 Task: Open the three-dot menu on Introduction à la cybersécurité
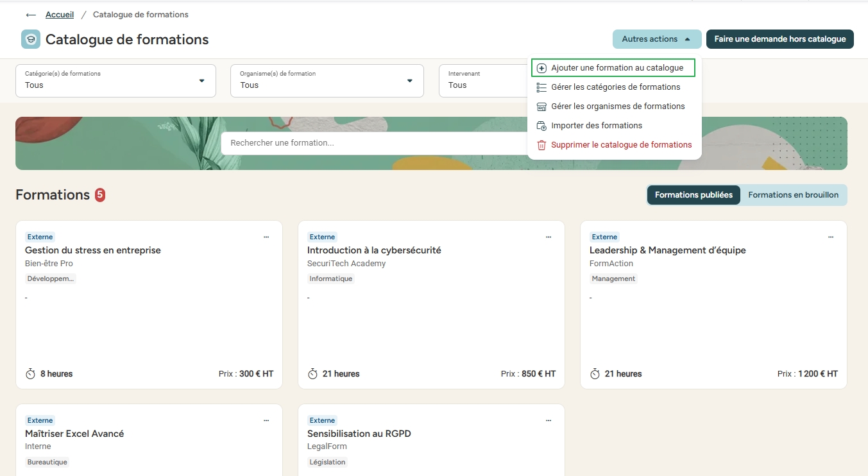coord(549,237)
